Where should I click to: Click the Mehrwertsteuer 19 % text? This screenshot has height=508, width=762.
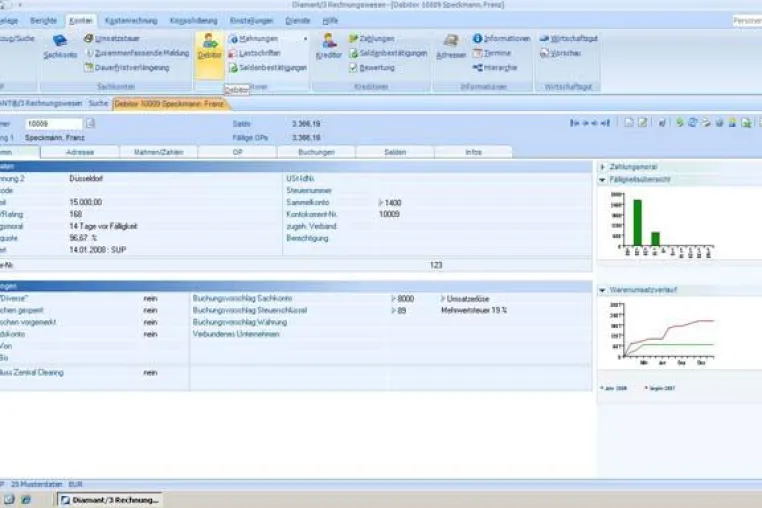pos(474,310)
